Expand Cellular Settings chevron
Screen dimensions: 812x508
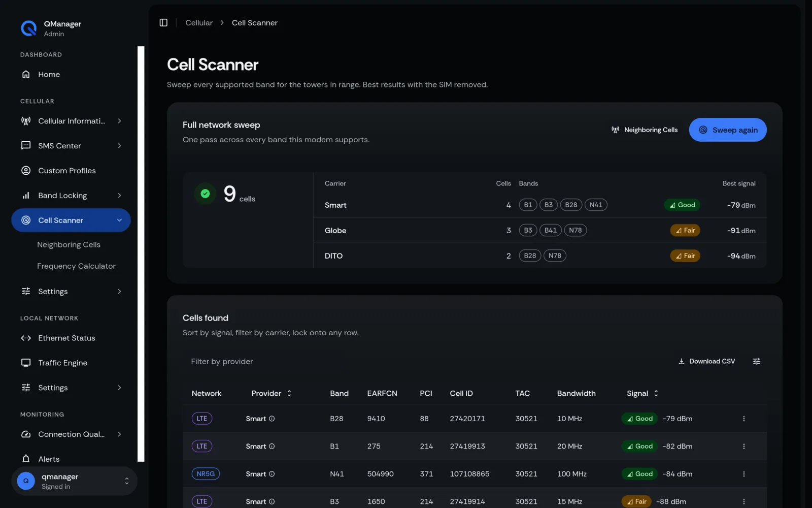pos(119,292)
